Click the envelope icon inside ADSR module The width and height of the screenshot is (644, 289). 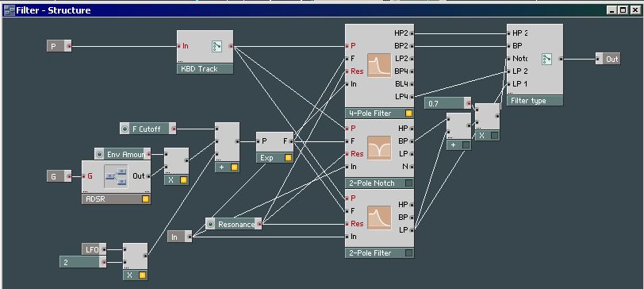click(x=117, y=176)
